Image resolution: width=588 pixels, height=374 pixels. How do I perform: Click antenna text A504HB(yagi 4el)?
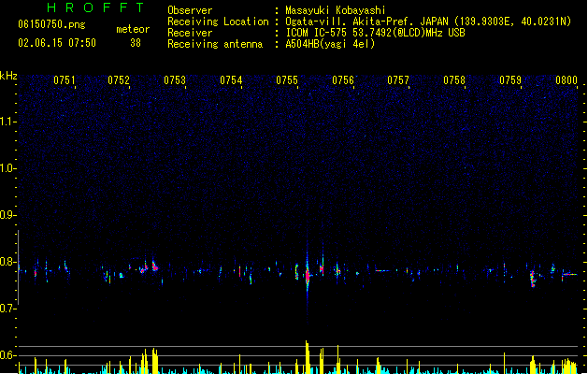click(x=330, y=44)
